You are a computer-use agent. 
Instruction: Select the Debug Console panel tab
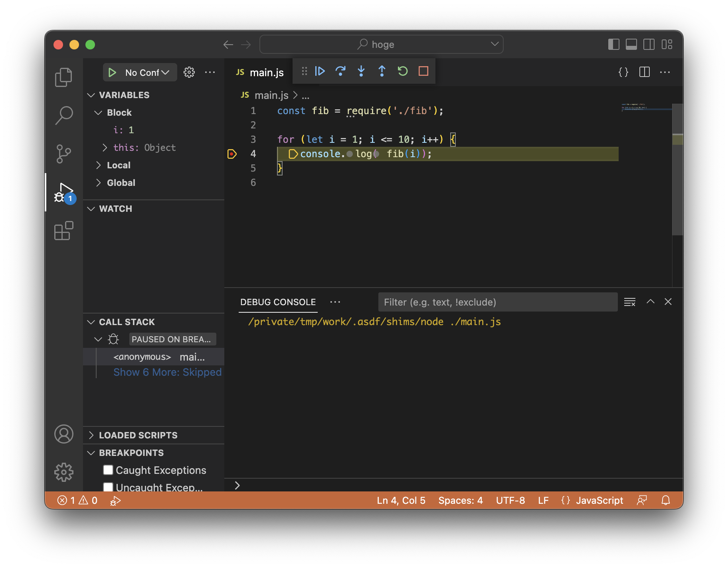278,302
